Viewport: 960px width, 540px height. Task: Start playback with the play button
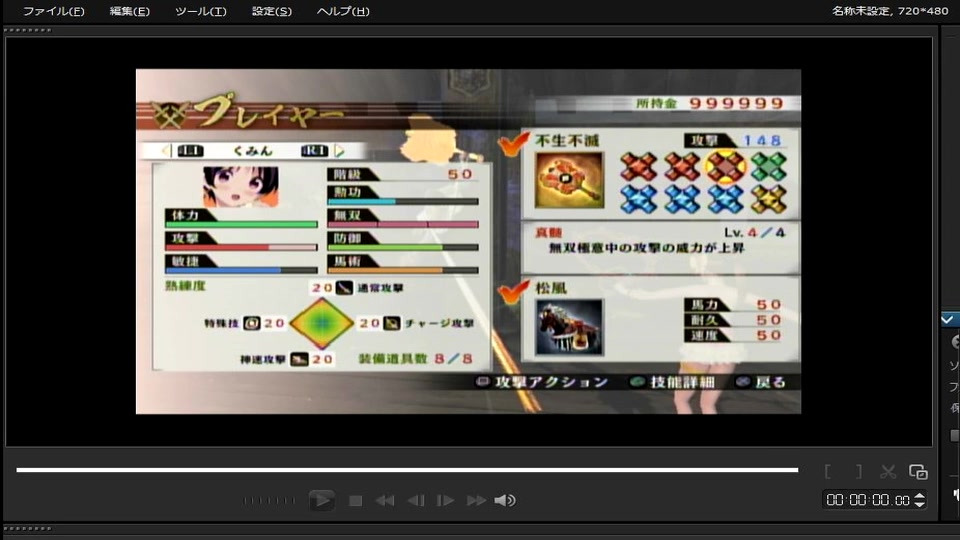coord(321,500)
